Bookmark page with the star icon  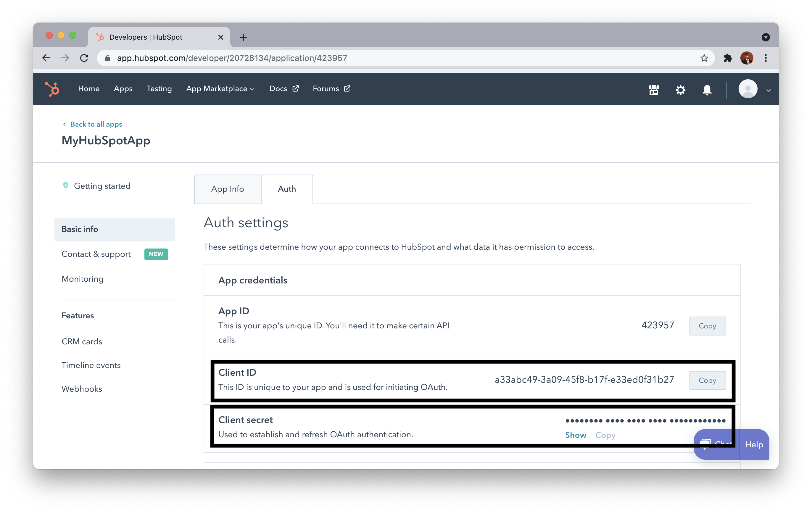[704, 58]
